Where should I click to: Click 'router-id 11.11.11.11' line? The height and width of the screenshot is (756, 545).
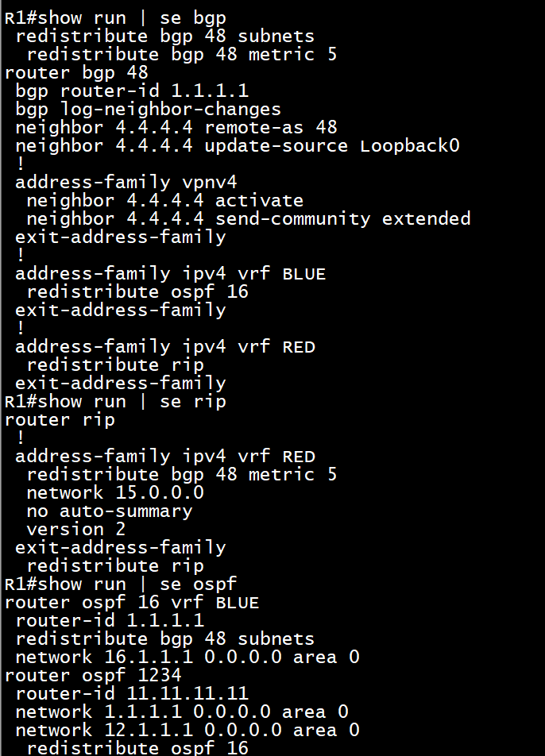(132, 694)
